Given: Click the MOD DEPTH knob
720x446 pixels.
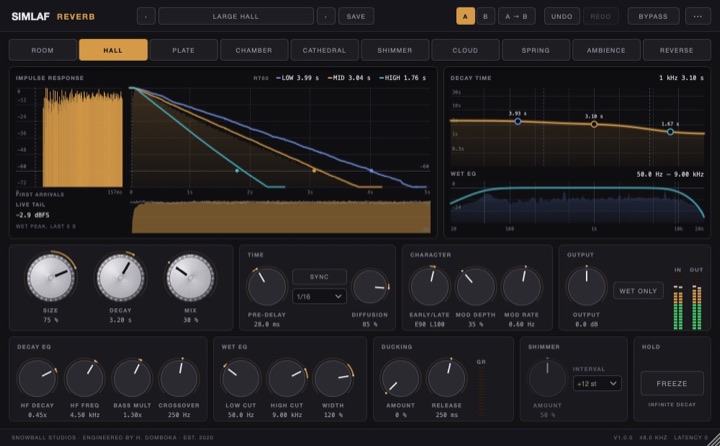Looking at the screenshot, I should (x=475, y=286).
